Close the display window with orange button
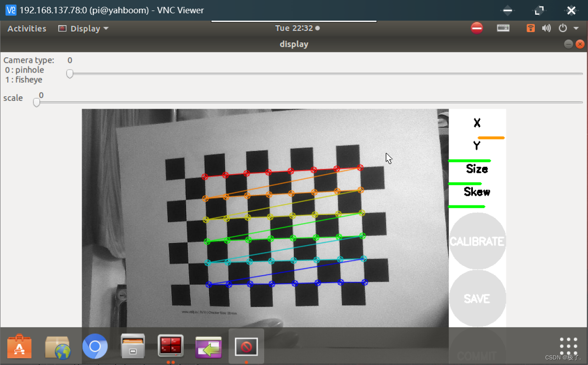Screen dimensions: 588x365 [x=580, y=44]
